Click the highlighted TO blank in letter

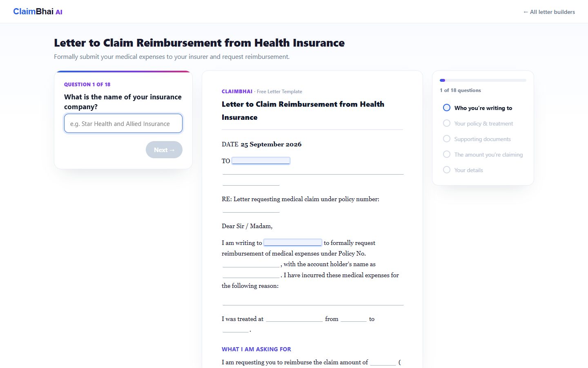pos(261,161)
